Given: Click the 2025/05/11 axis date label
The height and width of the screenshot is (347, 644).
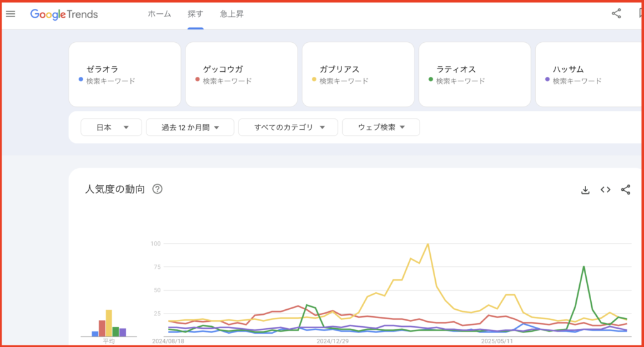Looking at the screenshot, I should (497, 341).
